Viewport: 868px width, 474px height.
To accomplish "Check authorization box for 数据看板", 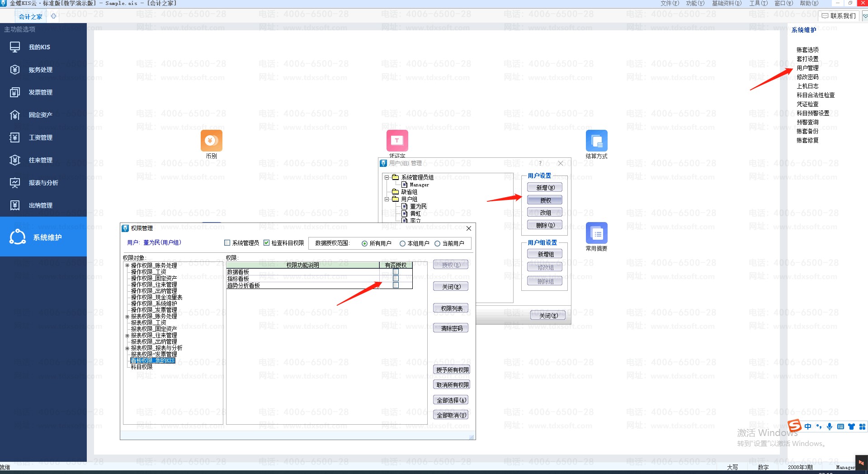I will point(396,272).
